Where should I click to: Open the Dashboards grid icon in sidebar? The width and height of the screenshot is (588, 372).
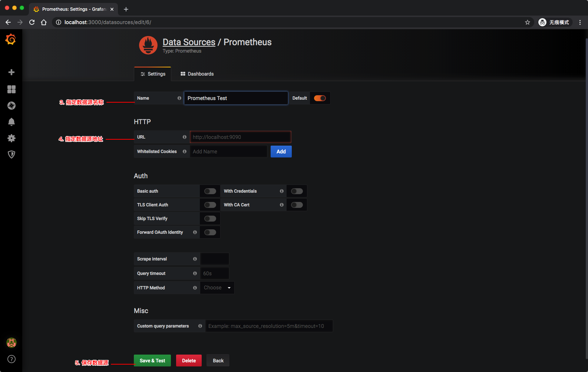click(11, 89)
